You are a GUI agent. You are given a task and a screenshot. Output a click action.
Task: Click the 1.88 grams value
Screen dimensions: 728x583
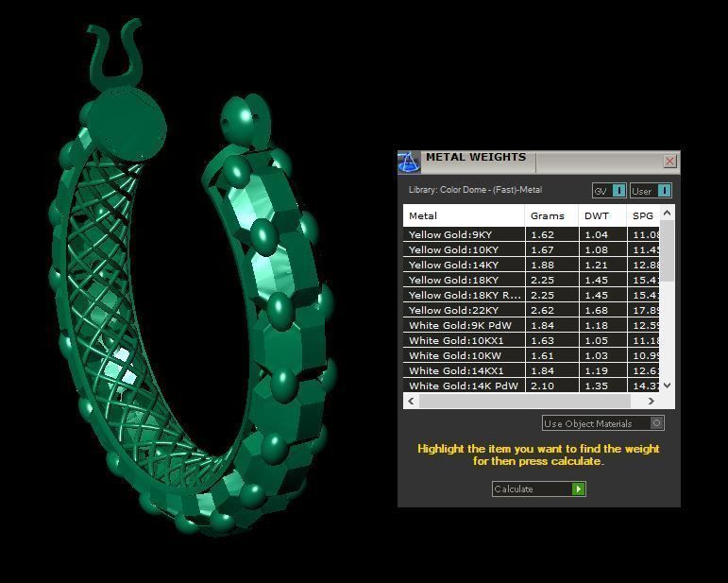point(542,265)
